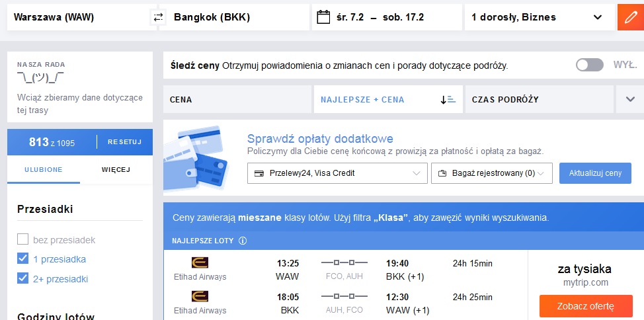The width and height of the screenshot is (644, 320).
Task: Open the calendar date picker icon
Action: pyautogui.click(x=323, y=17)
